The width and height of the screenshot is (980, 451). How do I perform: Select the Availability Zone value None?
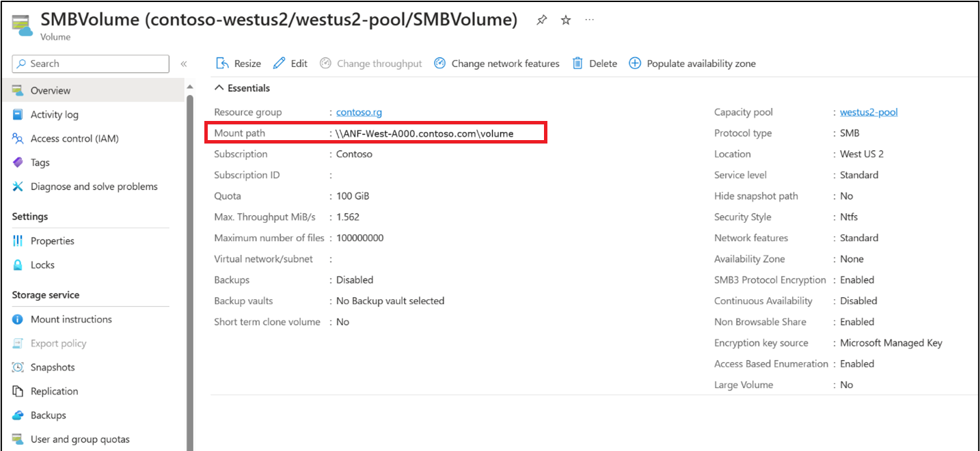click(x=852, y=259)
